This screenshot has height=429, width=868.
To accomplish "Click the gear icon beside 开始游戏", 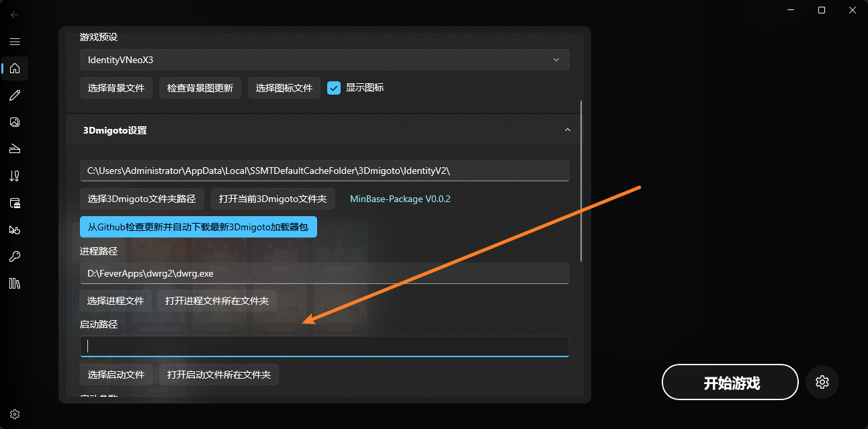I will [822, 382].
